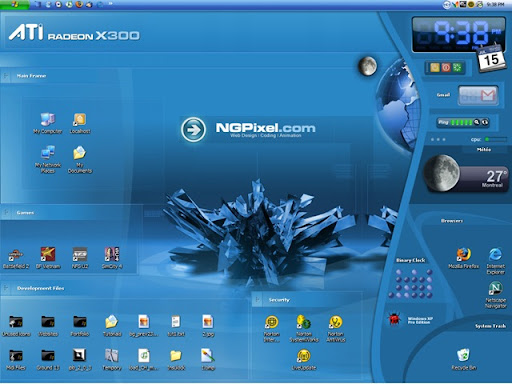Click the NGPixel.com arrow button
The image size is (512, 384).
tap(194, 129)
